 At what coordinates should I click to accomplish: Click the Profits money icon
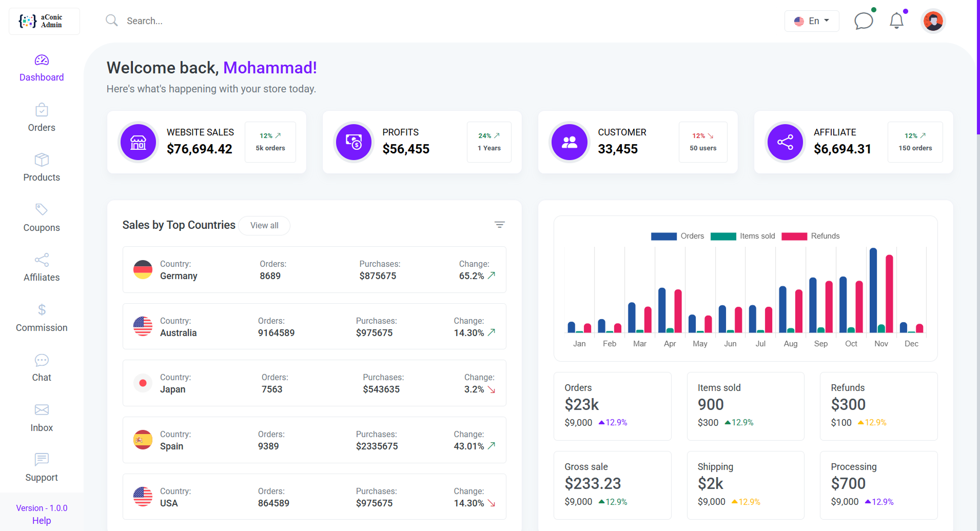click(x=354, y=142)
